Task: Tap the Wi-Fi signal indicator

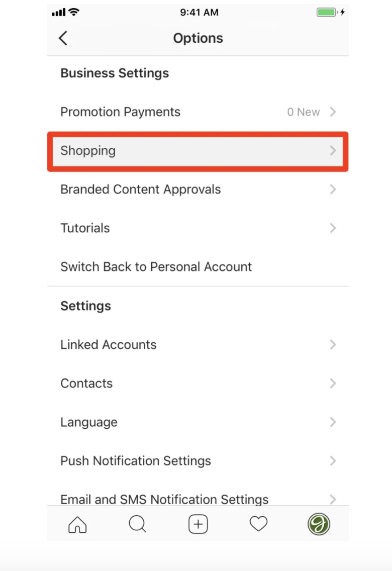Action: click(74, 13)
